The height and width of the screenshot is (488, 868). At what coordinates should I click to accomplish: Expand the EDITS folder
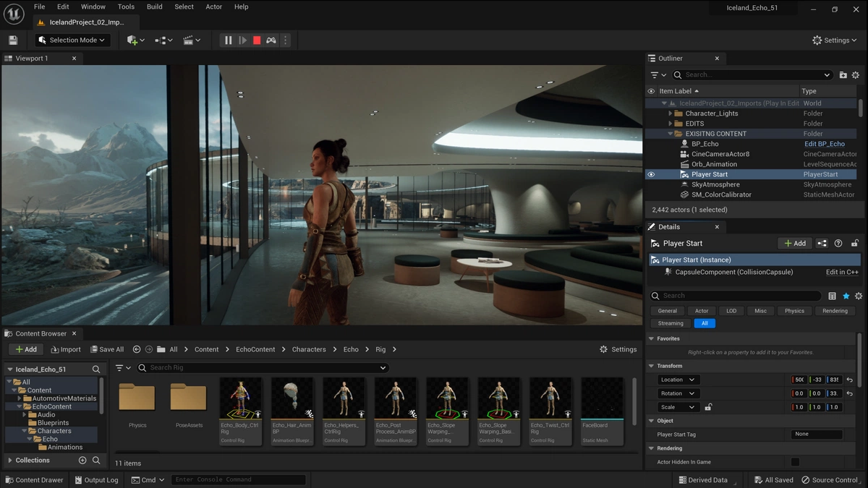point(671,124)
